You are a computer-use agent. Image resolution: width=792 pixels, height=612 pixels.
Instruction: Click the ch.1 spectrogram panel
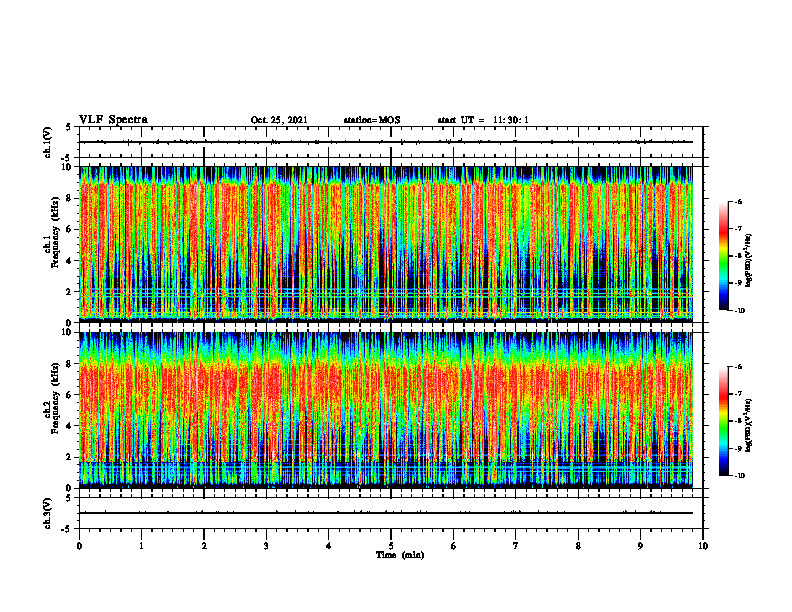(x=386, y=244)
